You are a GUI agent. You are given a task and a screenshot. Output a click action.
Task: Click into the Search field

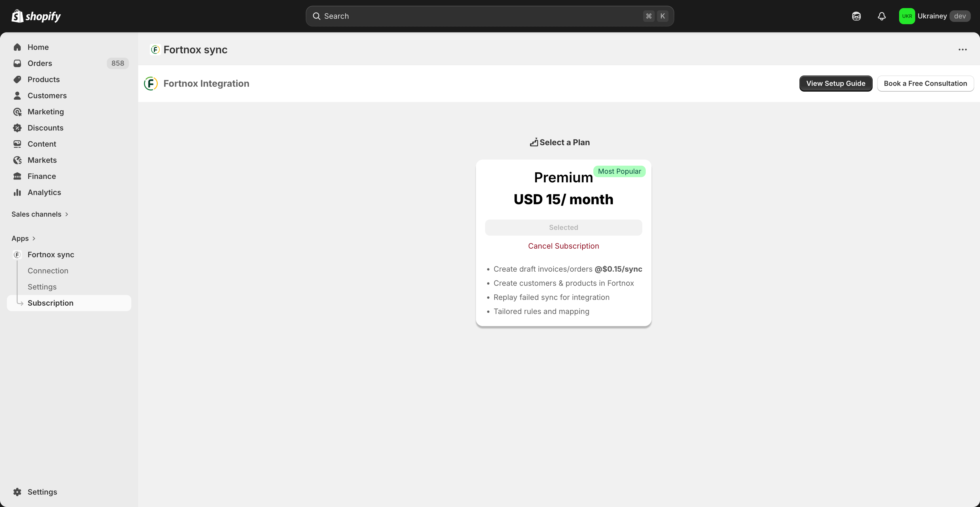pos(479,16)
